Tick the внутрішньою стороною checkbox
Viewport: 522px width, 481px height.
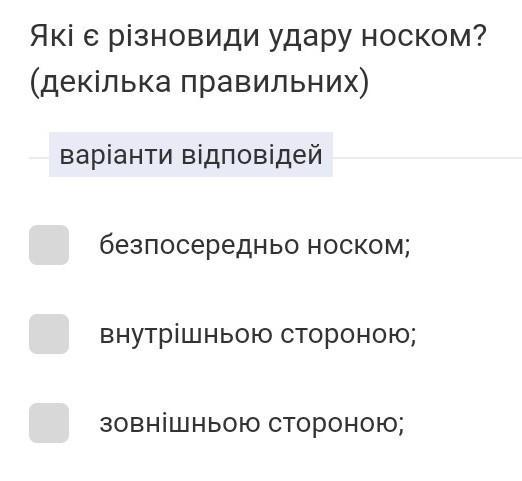pos(49,334)
